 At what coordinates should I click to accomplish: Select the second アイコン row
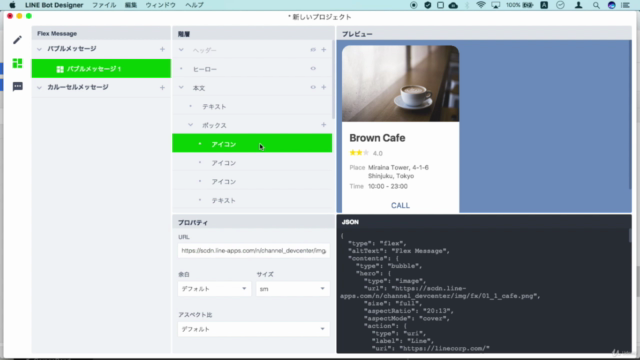(252, 163)
